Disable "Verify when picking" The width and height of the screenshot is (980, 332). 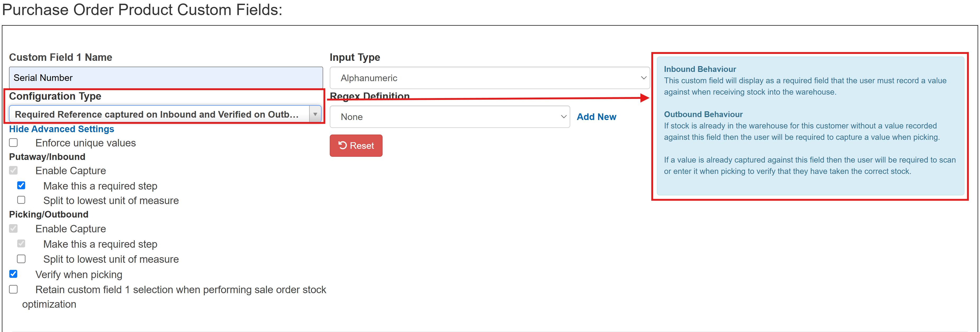[13, 274]
